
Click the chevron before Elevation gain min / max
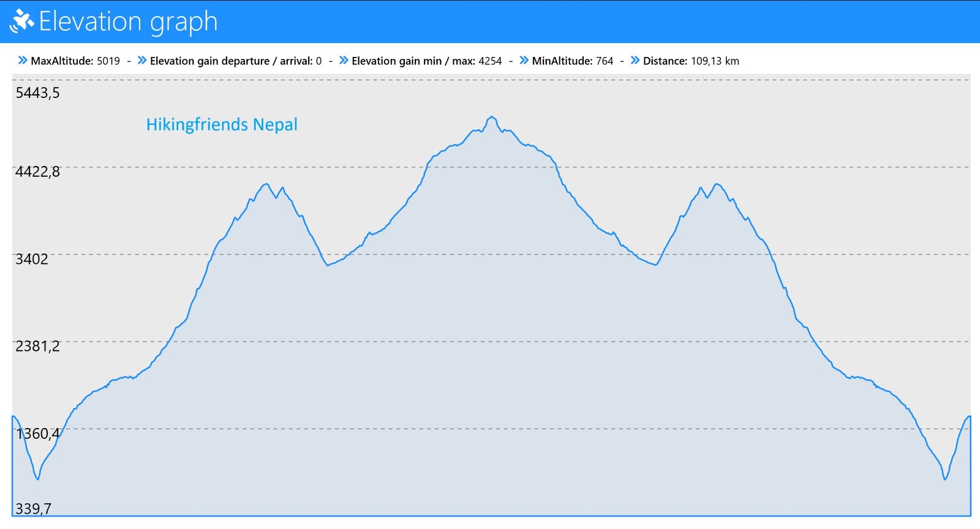tap(344, 60)
